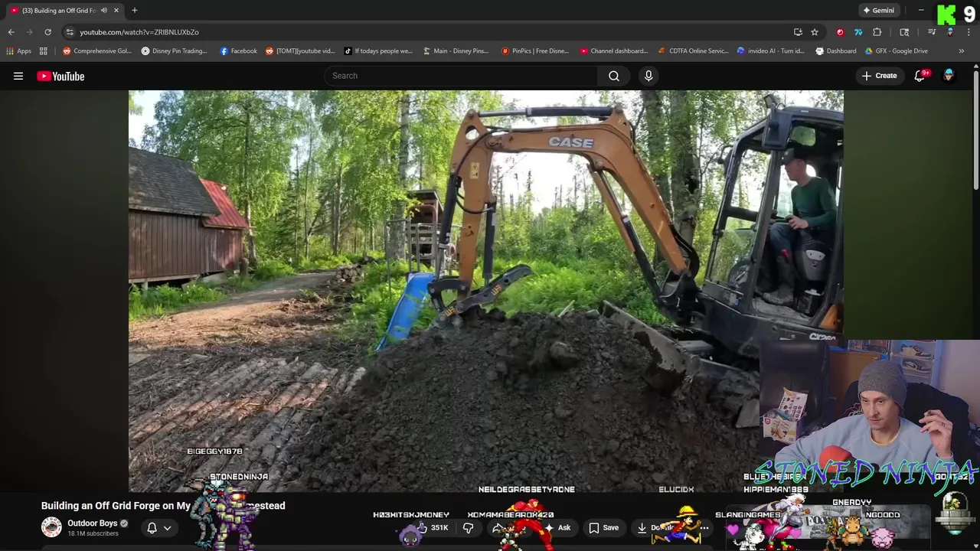View site information icon in address bar
The width and height of the screenshot is (980, 551).
pyautogui.click(x=70, y=32)
